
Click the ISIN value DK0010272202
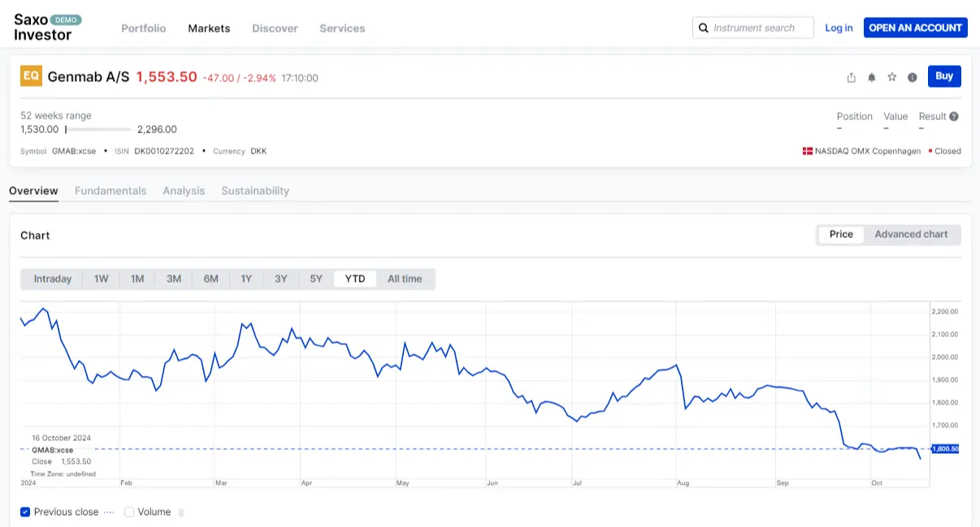(x=164, y=151)
